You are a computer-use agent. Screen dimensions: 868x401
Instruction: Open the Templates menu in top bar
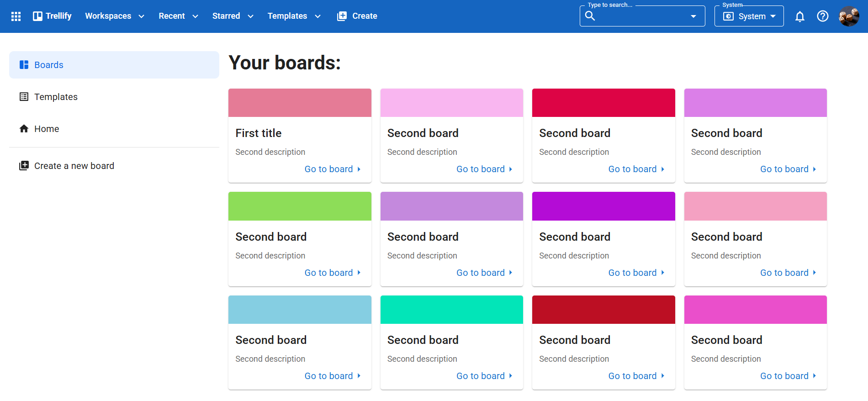(294, 16)
